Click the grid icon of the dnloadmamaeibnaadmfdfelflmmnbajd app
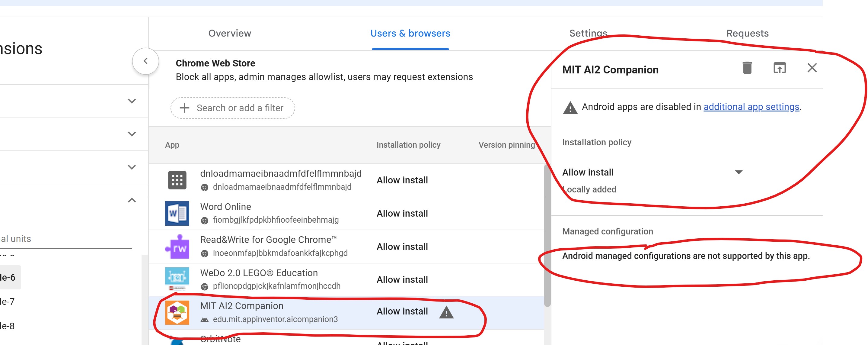 [177, 180]
